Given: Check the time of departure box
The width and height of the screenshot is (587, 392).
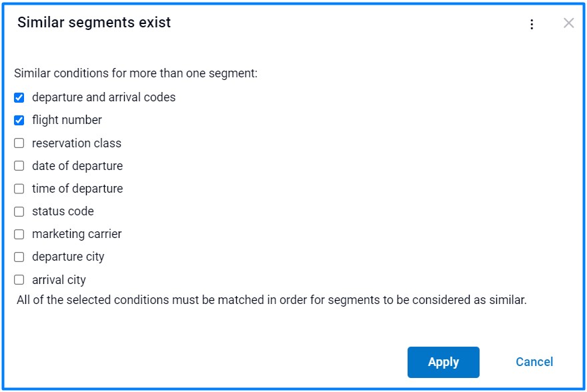Looking at the screenshot, I should (19, 189).
